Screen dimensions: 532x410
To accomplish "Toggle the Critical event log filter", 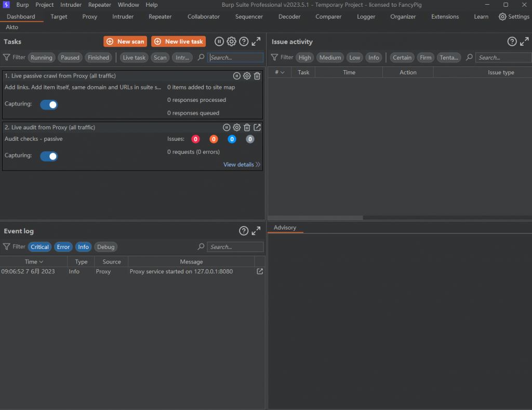I will tap(39, 247).
